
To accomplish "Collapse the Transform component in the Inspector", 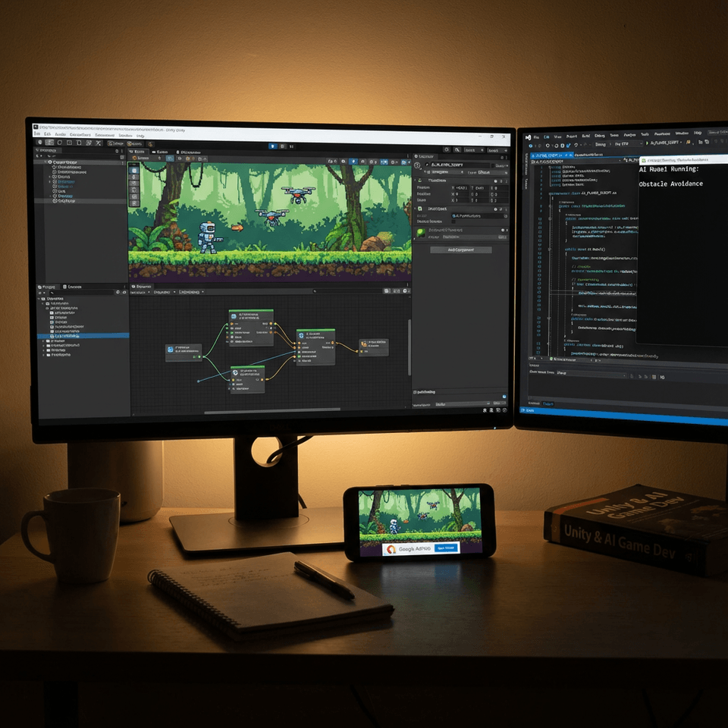I will pyautogui.click(x=415, y=180).
